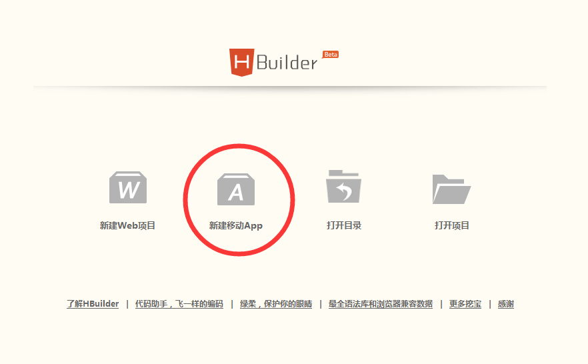This screenshot has height=364, width=588.
Task: Click the orange Beta badge
Action: [x=331, y=55]
